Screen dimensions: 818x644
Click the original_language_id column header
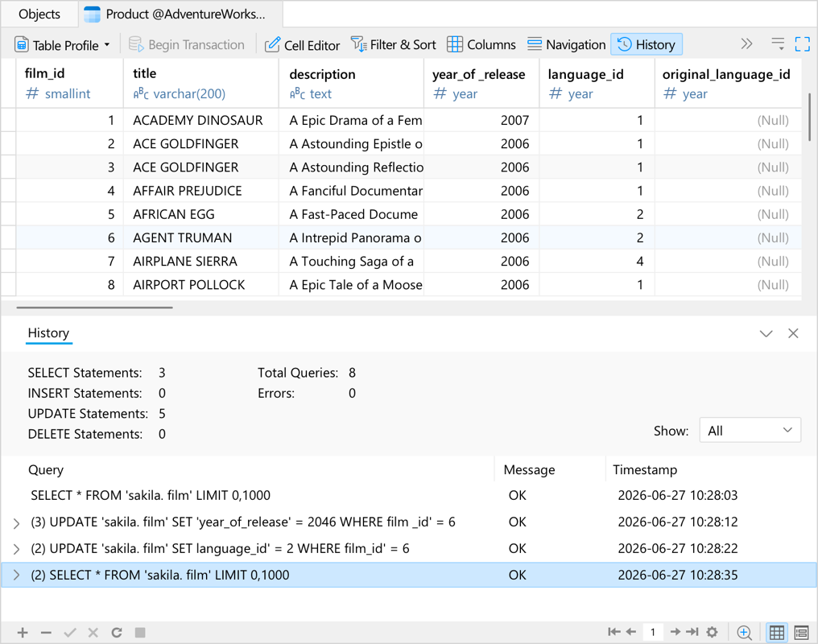tap(728, 84)
